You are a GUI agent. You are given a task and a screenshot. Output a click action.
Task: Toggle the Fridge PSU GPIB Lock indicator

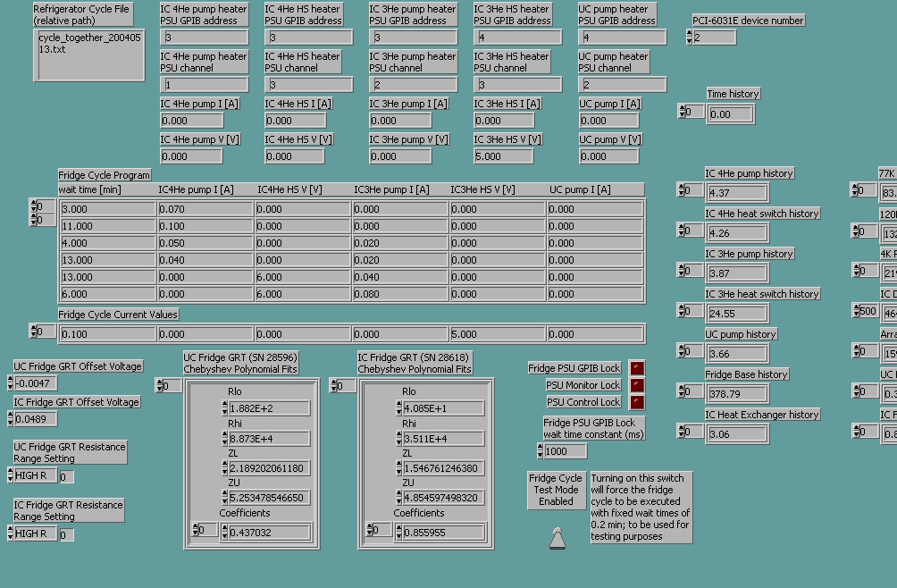[636, 368]
